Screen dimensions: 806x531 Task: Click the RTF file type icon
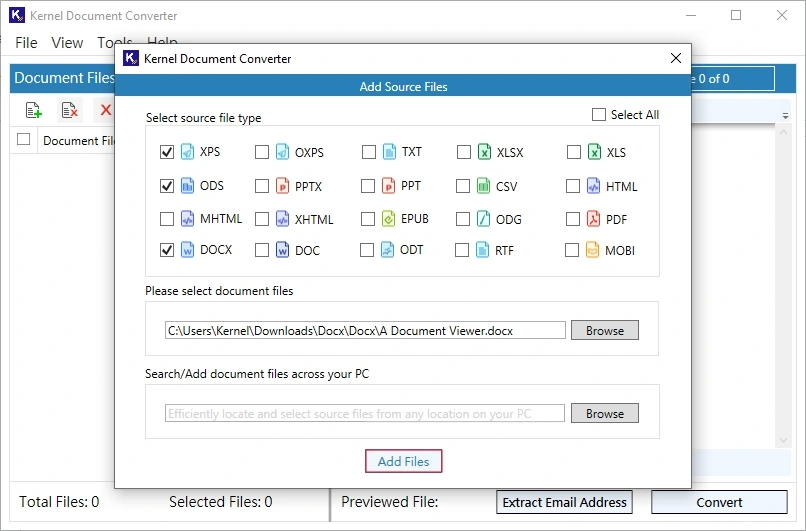coord(482,250)
